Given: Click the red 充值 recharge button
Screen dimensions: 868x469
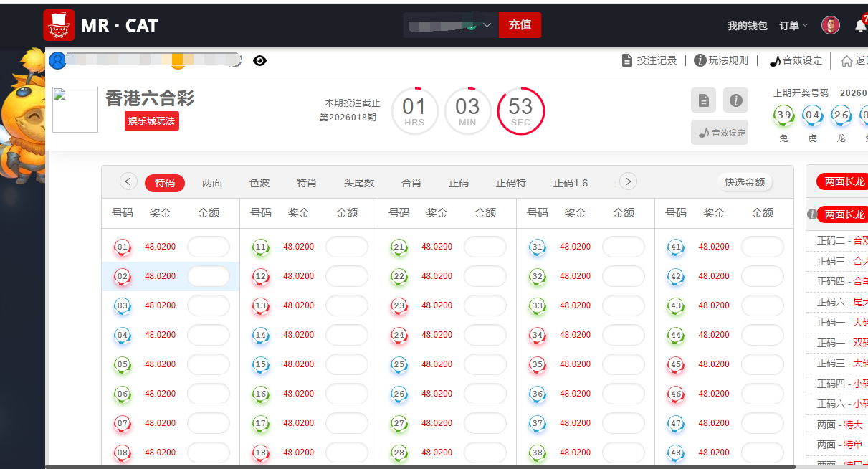Looking at the screenshot, I should [x=520, y=24].
